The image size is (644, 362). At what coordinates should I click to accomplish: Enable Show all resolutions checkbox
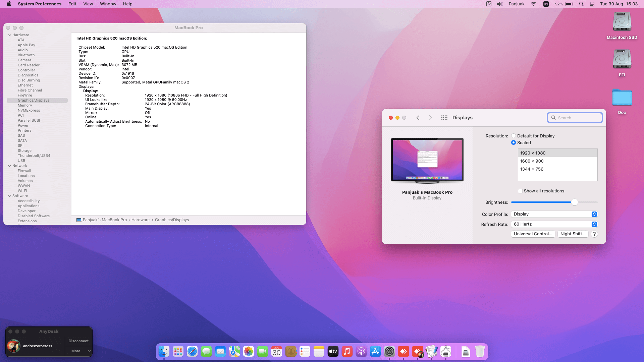click(520, 191)
